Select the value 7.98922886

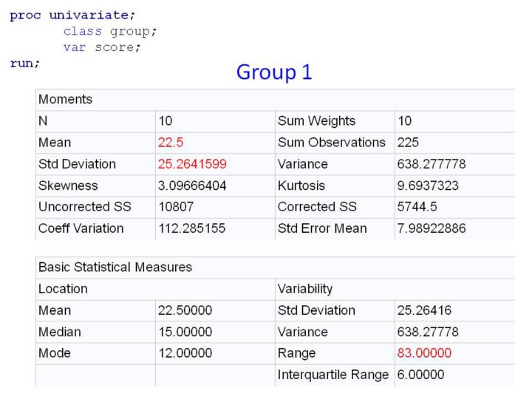[x=432, y=228]
